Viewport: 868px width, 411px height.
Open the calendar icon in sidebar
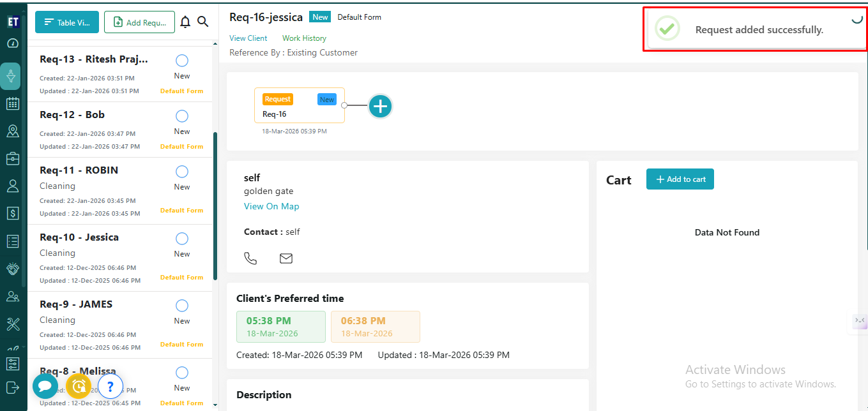click(x=13, y=103)
